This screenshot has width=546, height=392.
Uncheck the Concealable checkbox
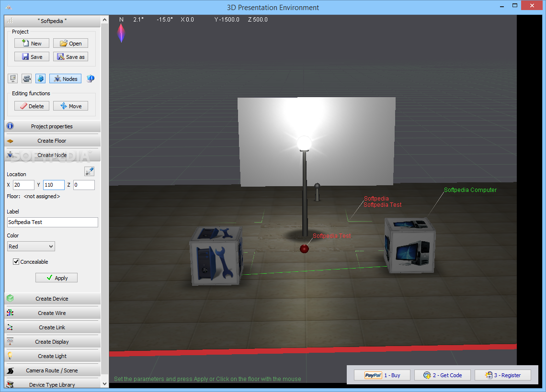(16, 261)
